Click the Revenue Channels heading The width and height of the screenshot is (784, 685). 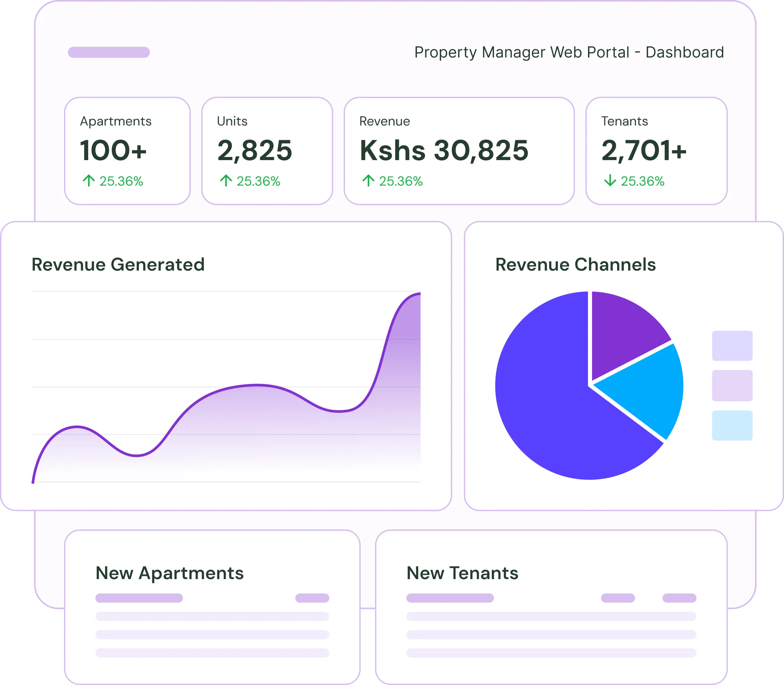(575, 264)
